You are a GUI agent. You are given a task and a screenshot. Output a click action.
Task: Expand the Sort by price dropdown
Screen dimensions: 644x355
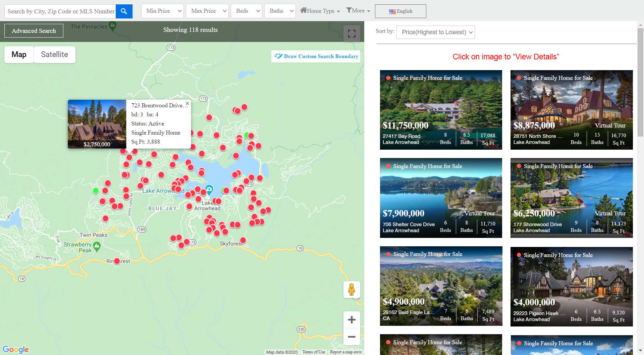(x=435, y=32)
